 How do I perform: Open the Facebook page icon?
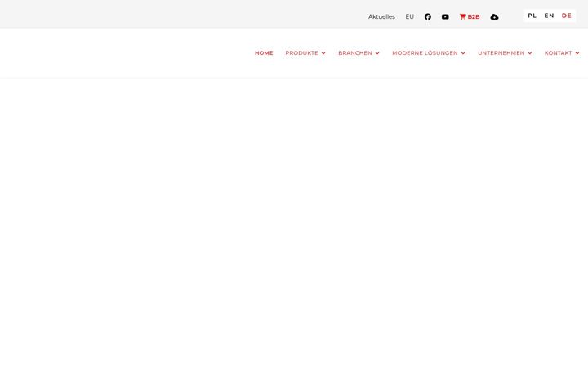tap(427, 16)
